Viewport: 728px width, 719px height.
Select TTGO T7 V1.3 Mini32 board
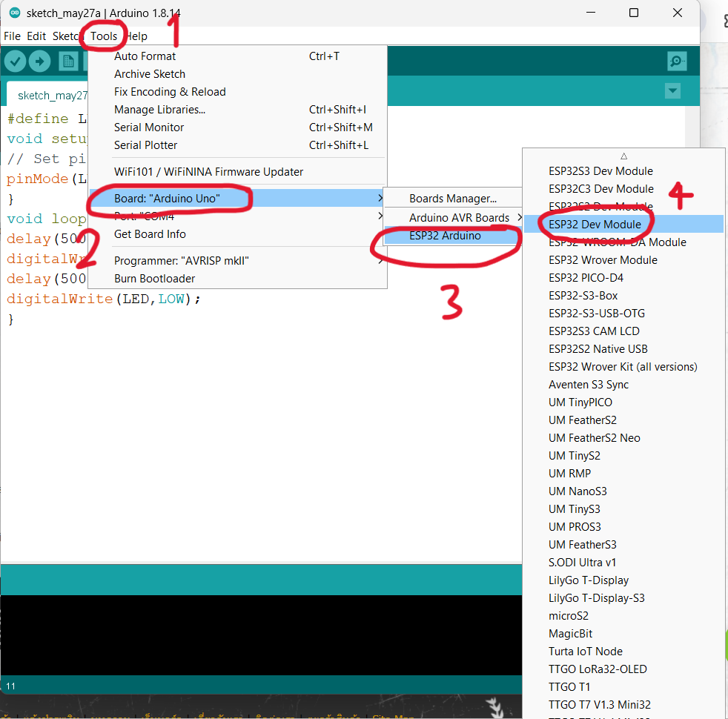pyautogui.click(x=623, y=705)
